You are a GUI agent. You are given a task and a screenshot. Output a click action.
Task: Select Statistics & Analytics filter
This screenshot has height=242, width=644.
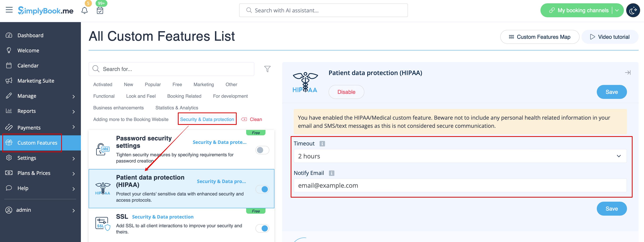[x=177, y=108]
